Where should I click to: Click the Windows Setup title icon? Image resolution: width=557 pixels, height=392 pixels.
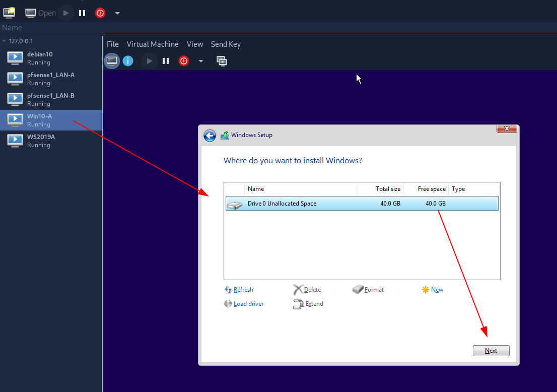[x=225, y=136]
